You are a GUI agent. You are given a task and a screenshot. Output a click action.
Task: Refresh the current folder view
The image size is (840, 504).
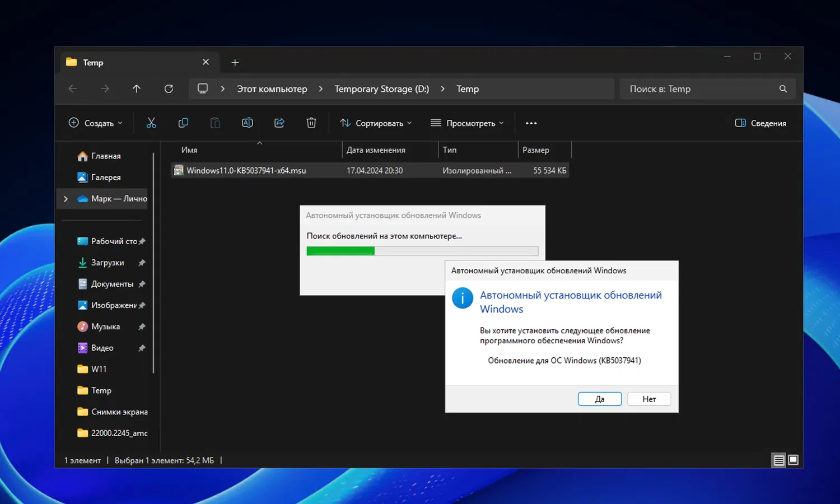(x=169, y=88)
